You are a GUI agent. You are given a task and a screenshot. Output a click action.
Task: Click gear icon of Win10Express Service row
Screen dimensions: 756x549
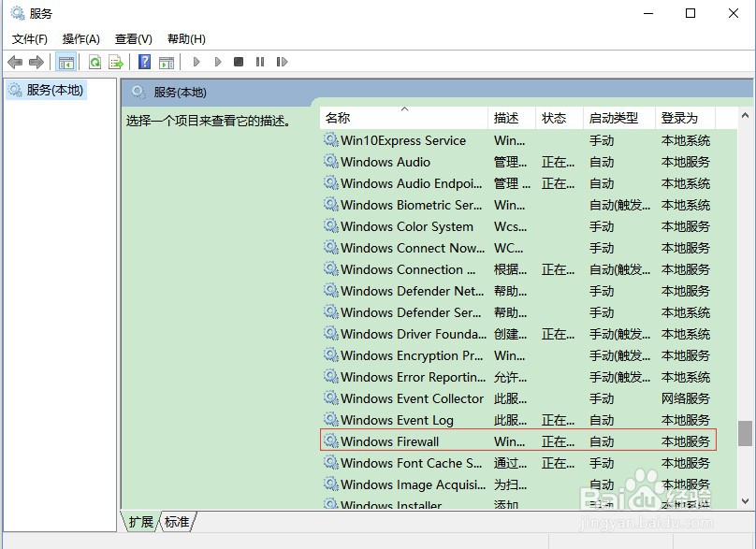point(331,139)
